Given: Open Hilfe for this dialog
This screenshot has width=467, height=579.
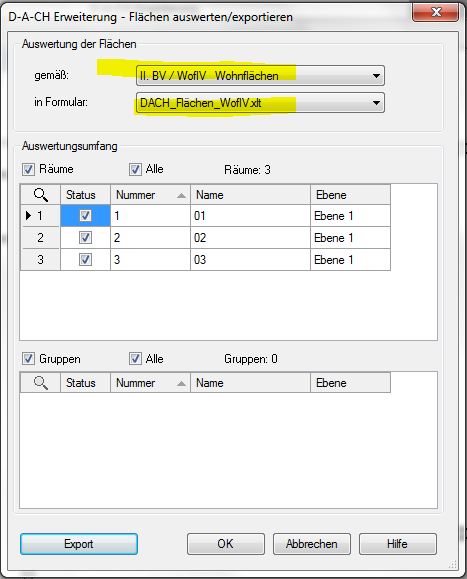Looking at the screenshot, I should [398, 544].
